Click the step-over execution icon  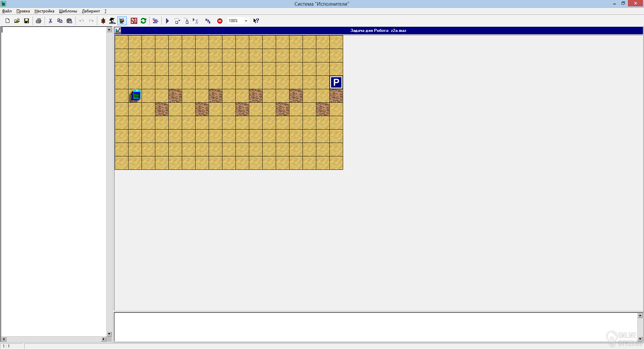pyautogui.click(x=177, y=21)
